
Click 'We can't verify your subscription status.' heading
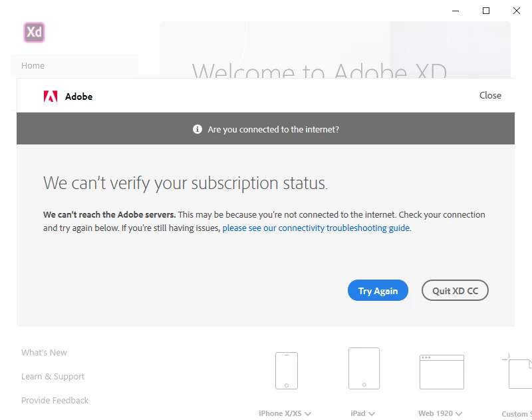pyautogui.click(x=186, y=183)
